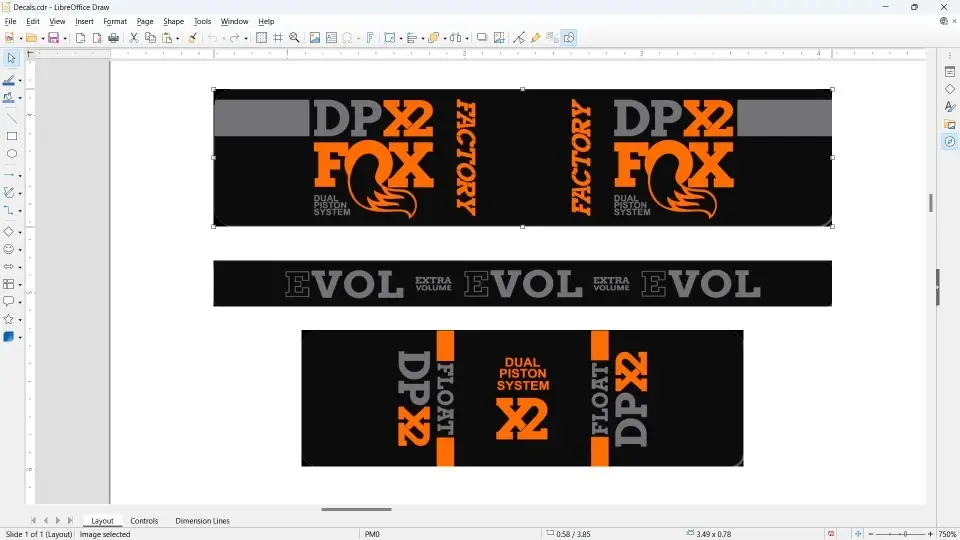Click the horizontal scrollbar thumb
Image resolution: width=960 pixels, height=540 pixels.
point(356,509)
